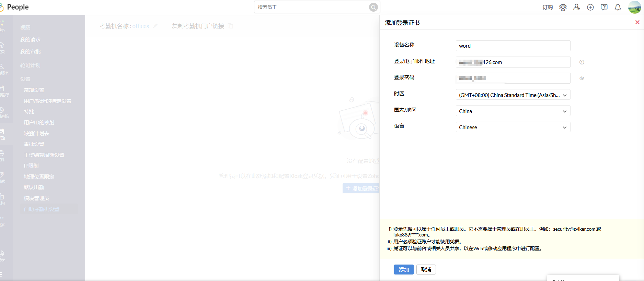This screenshot has width=644, height=281.
Task: Open the help question icon
Action: (x=604, y=7)
